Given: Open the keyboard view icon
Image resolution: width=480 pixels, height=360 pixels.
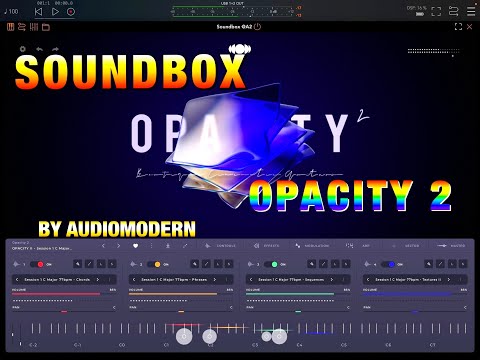Looking at the screenshot, I should (x=11, y=27).
